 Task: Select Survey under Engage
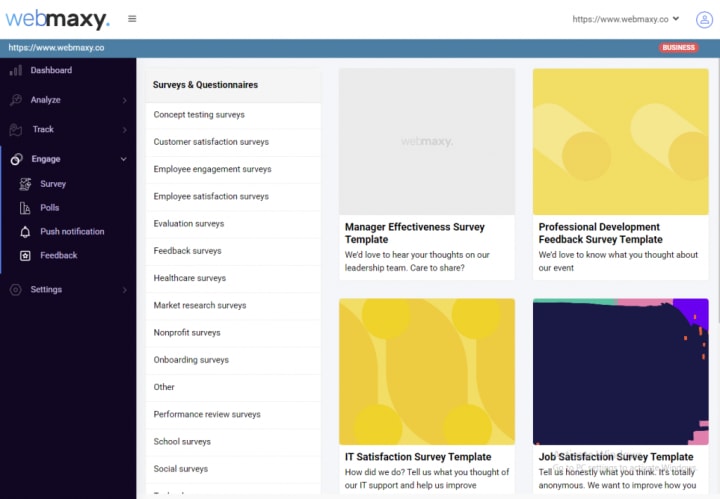click(53, 184)
